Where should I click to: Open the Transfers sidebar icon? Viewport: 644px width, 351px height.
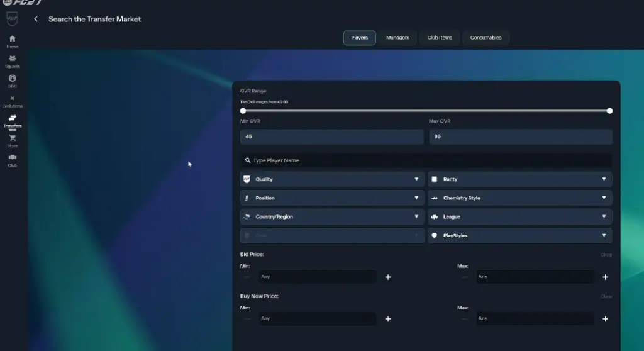[x=13, y=118]
